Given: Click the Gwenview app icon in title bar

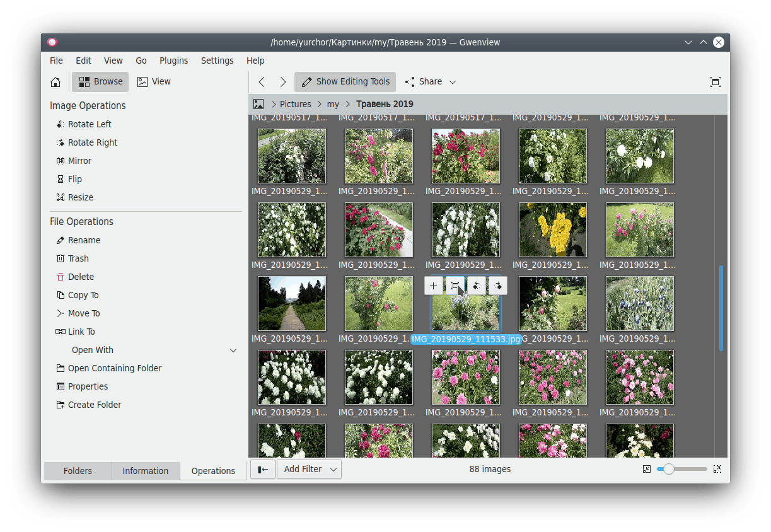Looking at the screenshot, I should [52, 42].
